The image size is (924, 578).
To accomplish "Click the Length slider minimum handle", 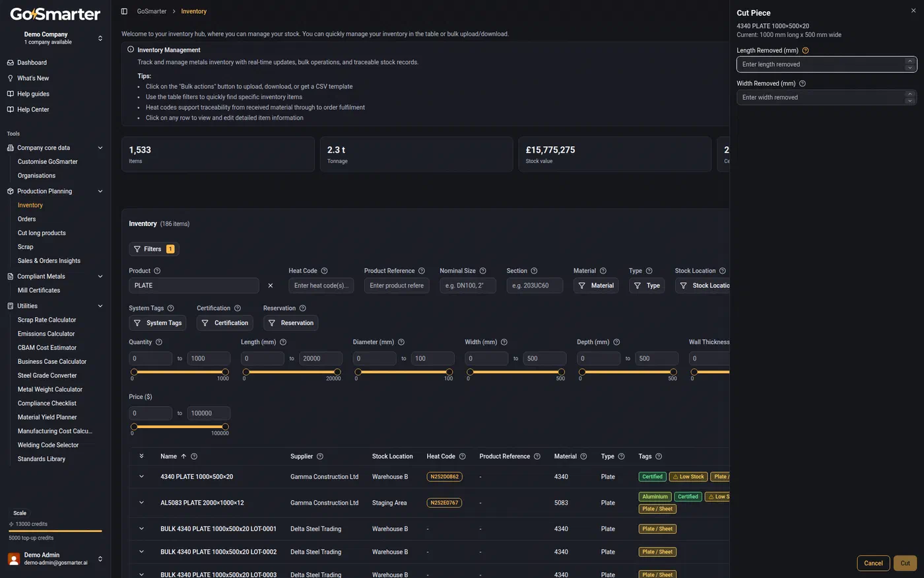I will [x=246, y=372].
